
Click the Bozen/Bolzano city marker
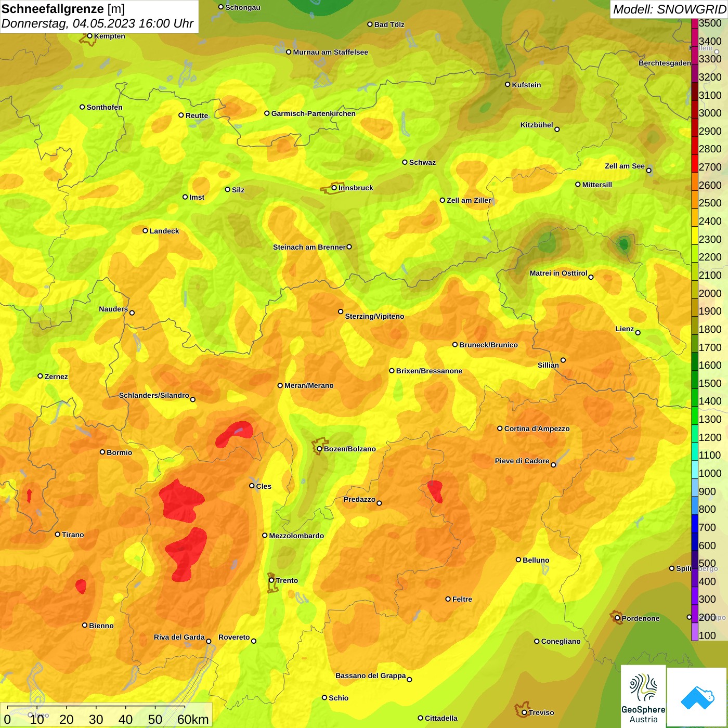point(319,449)
